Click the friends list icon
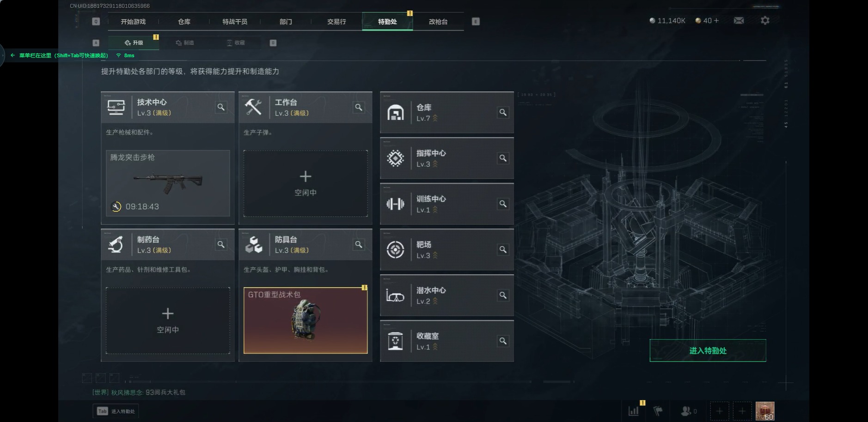 [689, 410]
